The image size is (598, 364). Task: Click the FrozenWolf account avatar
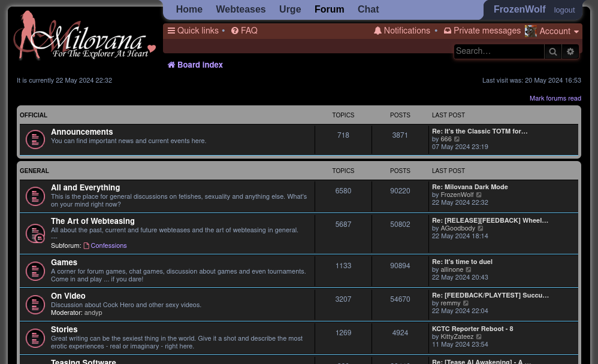click(530, 31)
